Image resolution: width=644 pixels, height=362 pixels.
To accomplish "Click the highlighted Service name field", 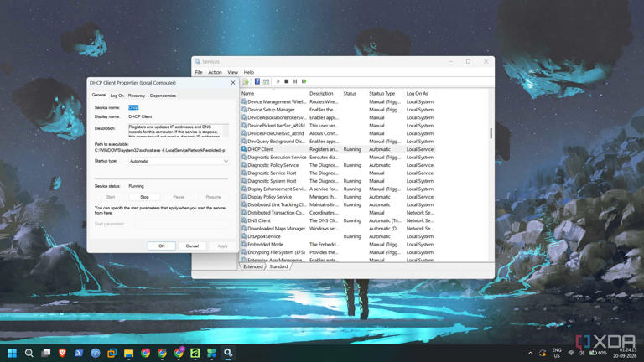I will click(133, 107).
